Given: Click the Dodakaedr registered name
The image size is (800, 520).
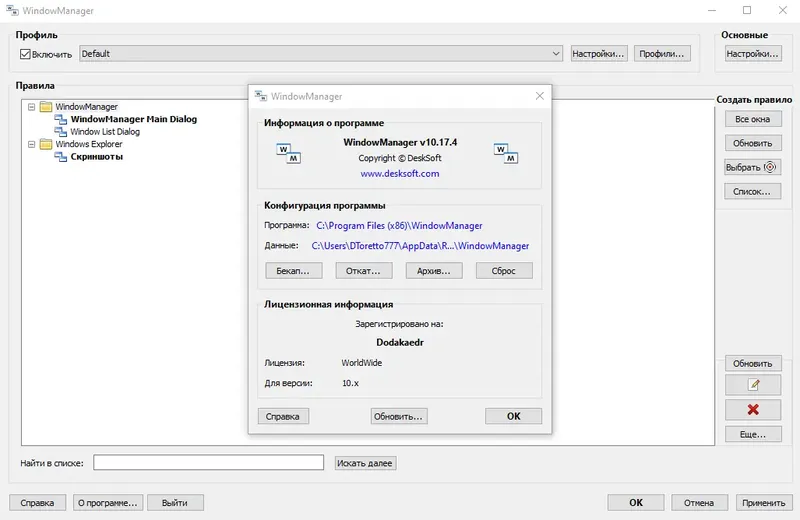Looking at the screenshot, I should click(400, 342).
